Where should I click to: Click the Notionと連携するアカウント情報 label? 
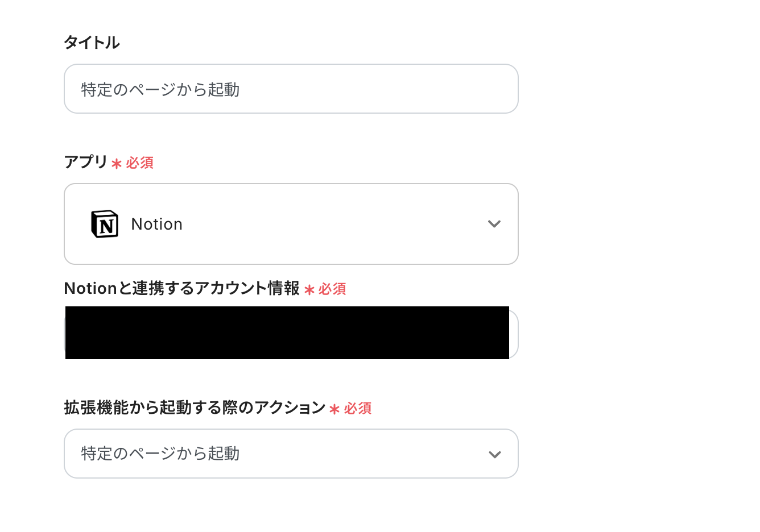pyautogui.click(x=181, y=288)
